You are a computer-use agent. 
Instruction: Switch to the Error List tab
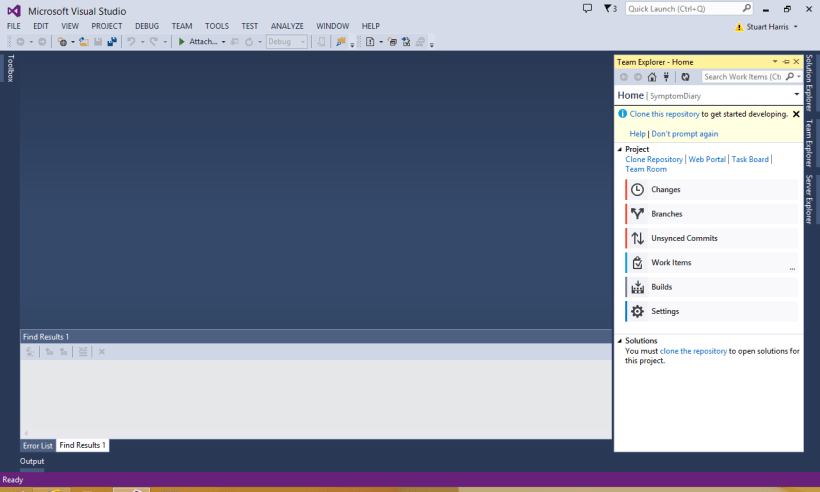point(38,445)
